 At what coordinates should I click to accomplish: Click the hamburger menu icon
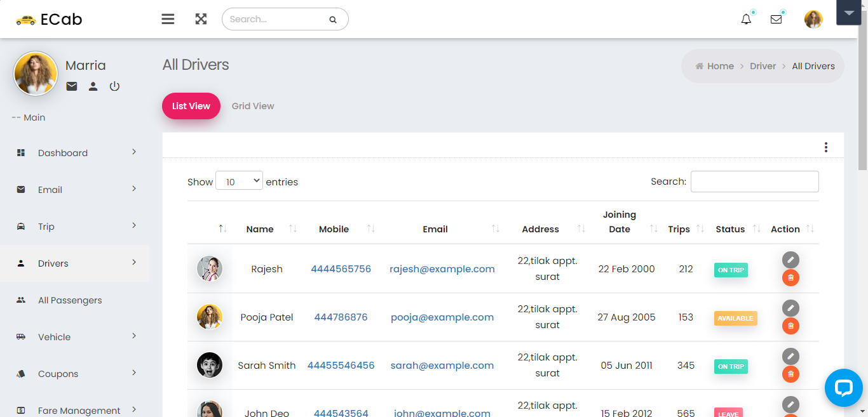click(168, 19)
